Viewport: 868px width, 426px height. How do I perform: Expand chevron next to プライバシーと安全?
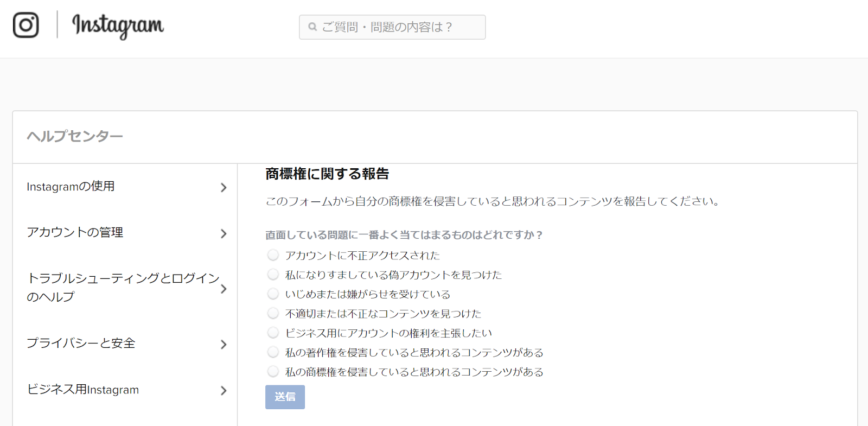(224, 345)
